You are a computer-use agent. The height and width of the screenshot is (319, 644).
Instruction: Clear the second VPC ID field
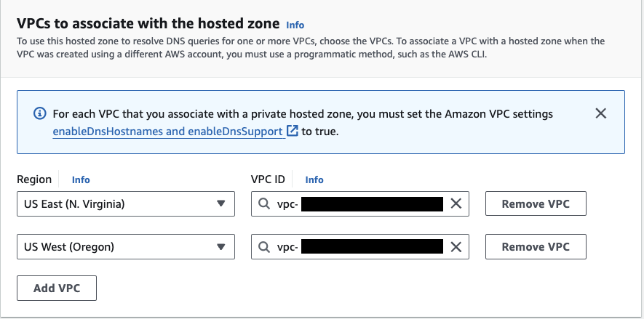tap(456, 247)
